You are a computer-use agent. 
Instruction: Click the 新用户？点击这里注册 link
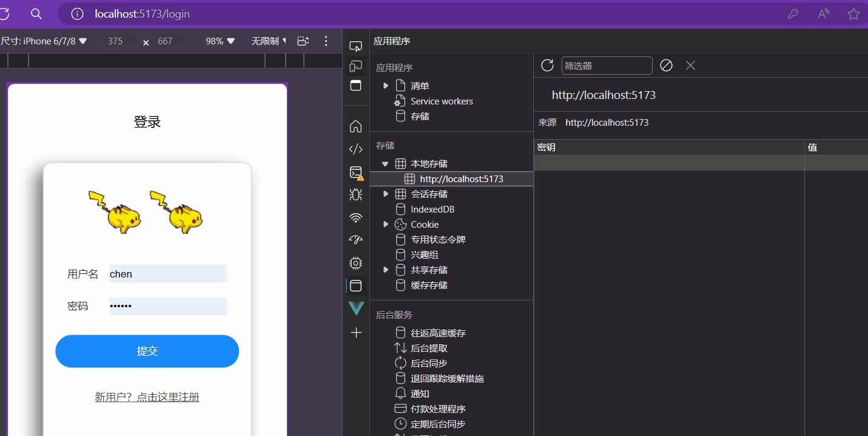(147, 397)
